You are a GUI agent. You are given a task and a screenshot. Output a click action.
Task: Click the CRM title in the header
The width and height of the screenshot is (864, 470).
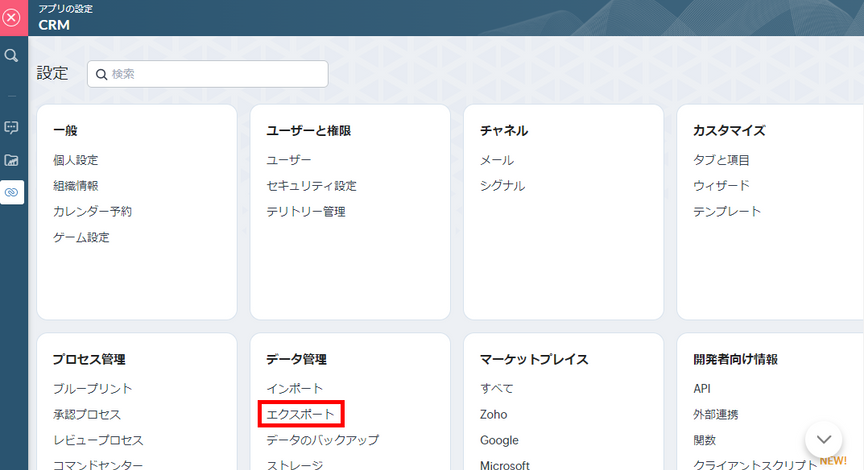(x=54, y=25)
